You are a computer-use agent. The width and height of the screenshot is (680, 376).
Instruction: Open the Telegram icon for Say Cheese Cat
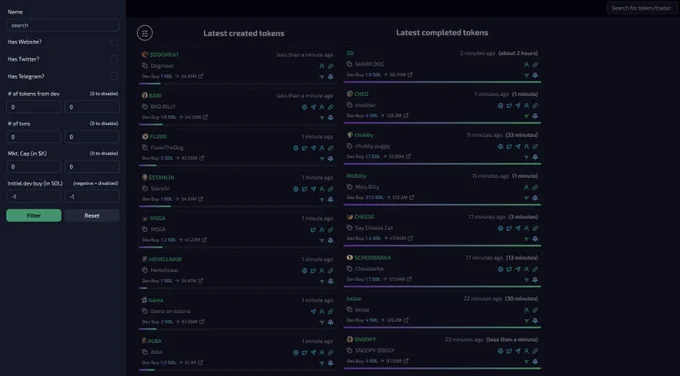tap(518, 228)
